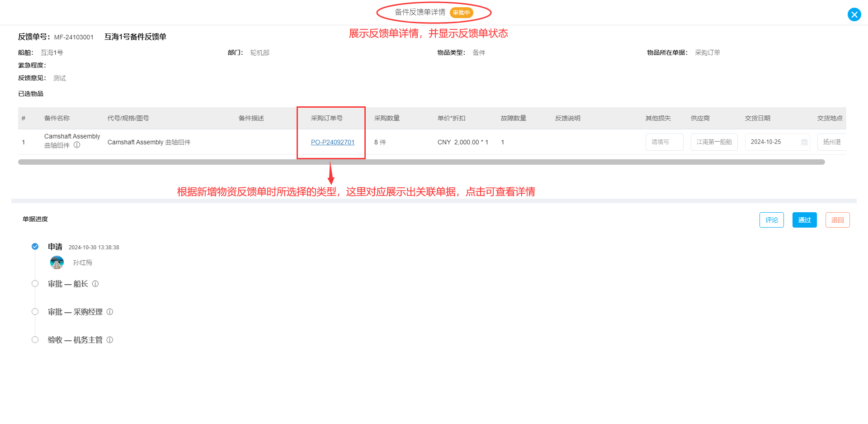Click the applicant name 孙红梅
868x424 pixels.
pyautogui.click(x=83, y=262)
